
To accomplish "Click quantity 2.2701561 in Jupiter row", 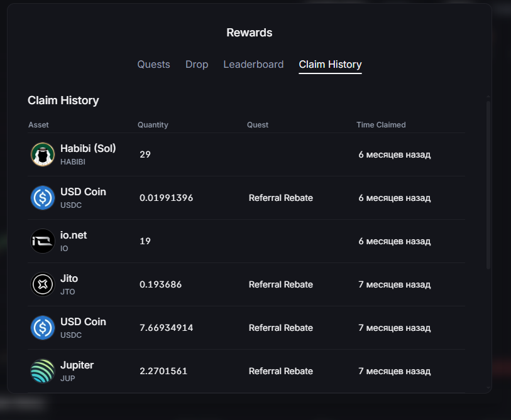I will [x=163, y=371].
